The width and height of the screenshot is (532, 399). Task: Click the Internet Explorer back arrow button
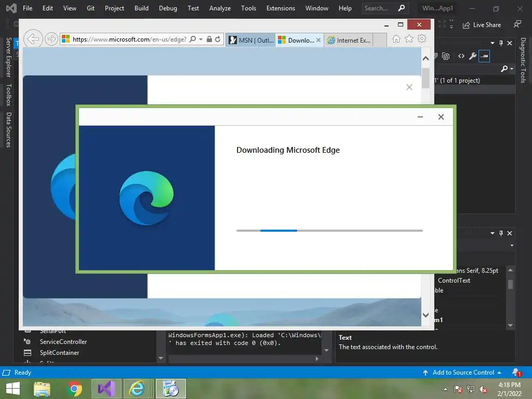(33, 39)
